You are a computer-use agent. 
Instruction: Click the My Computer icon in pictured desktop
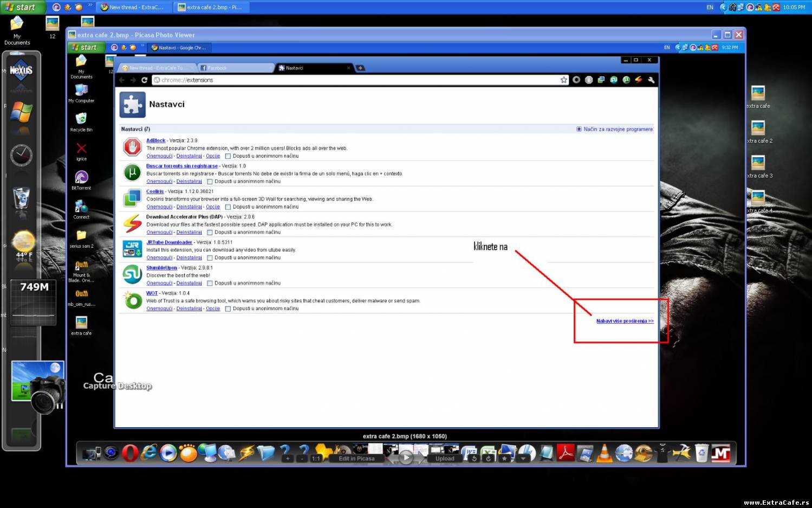[x=81, y=93]
